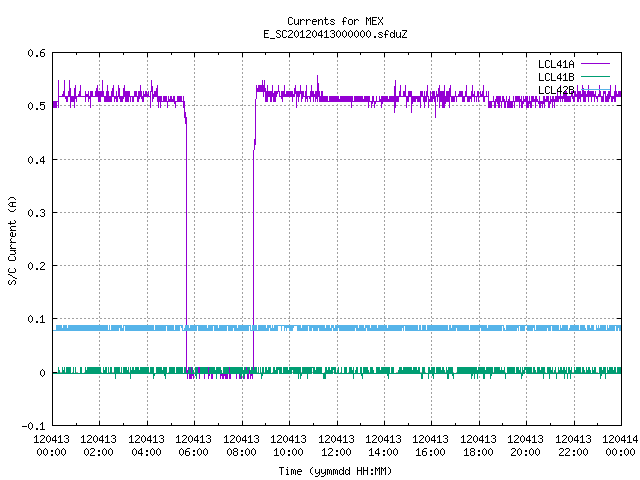The height and width of the screenshot is (480, 640).
Task: Click the 120414 date label at axis end
Action: click(x=620, y=439)
